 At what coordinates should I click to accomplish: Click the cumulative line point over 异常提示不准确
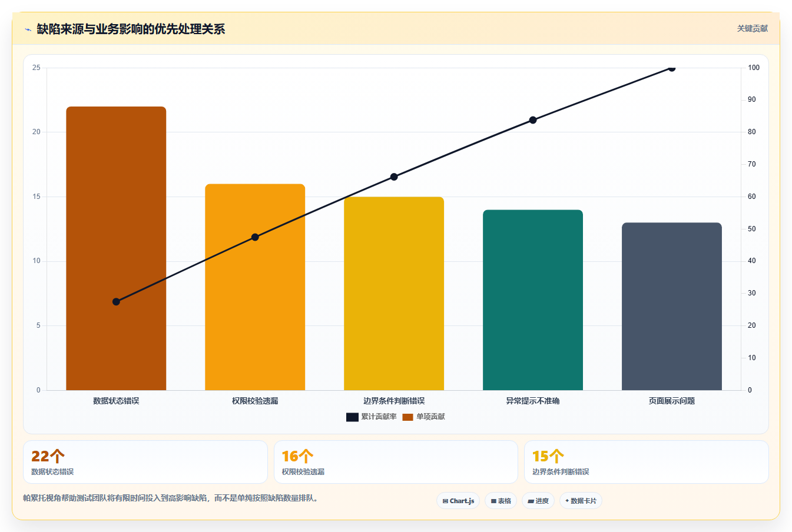click(x=533, y=120)
